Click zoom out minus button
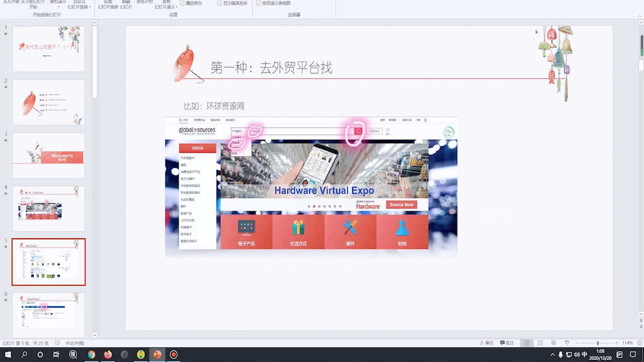The width and height of the screenshot is (644, 362). point(577,343)
